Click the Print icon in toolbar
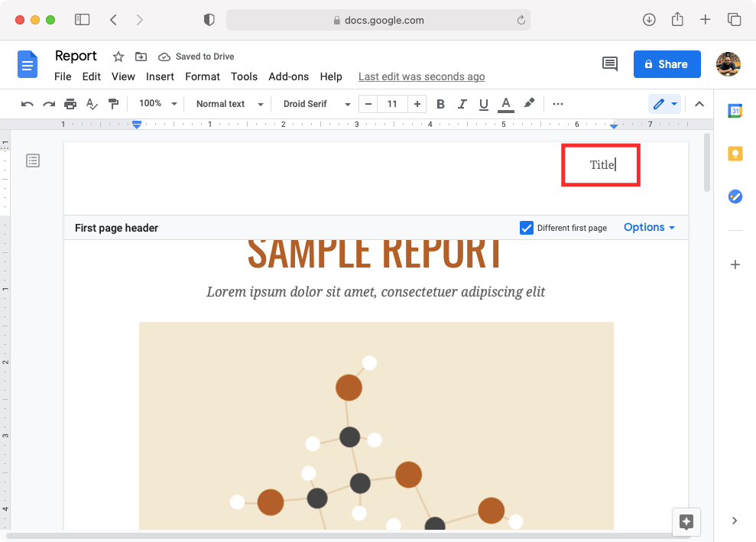 click(70, 104)
